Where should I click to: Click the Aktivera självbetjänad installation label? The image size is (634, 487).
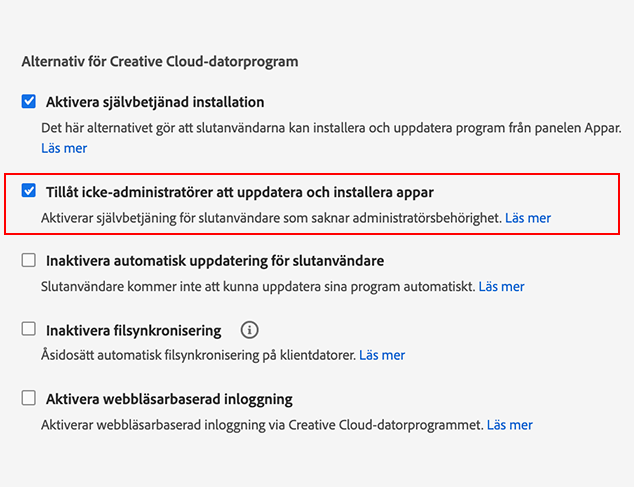coord(155,102)
